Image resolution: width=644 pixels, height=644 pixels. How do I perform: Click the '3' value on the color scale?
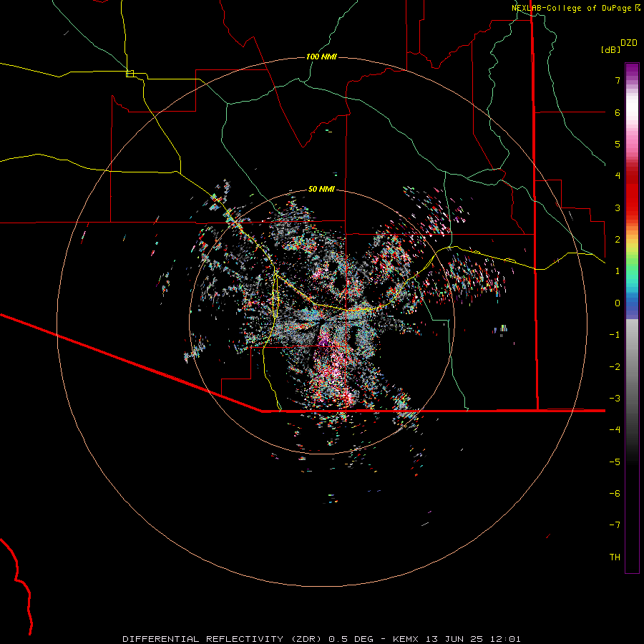618,208
